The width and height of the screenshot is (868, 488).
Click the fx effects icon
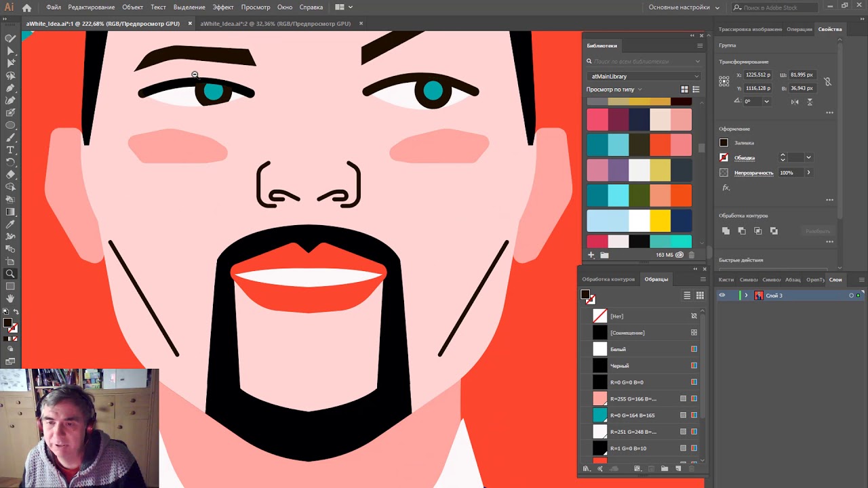point(726,188)
